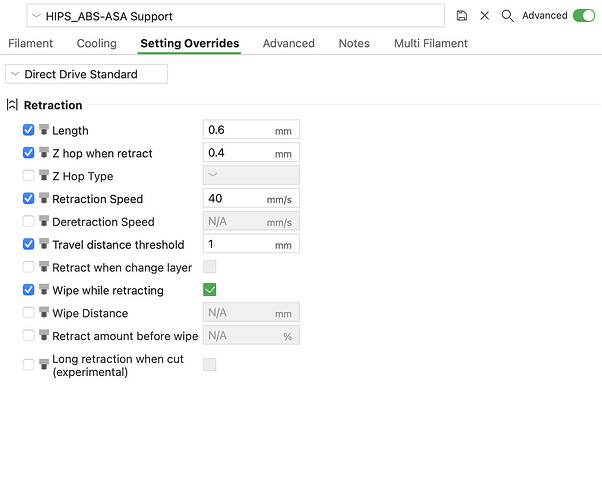Screen dimensions: 602x500
Task: Switch to the Cooling tab
Action: coord(97,43)
